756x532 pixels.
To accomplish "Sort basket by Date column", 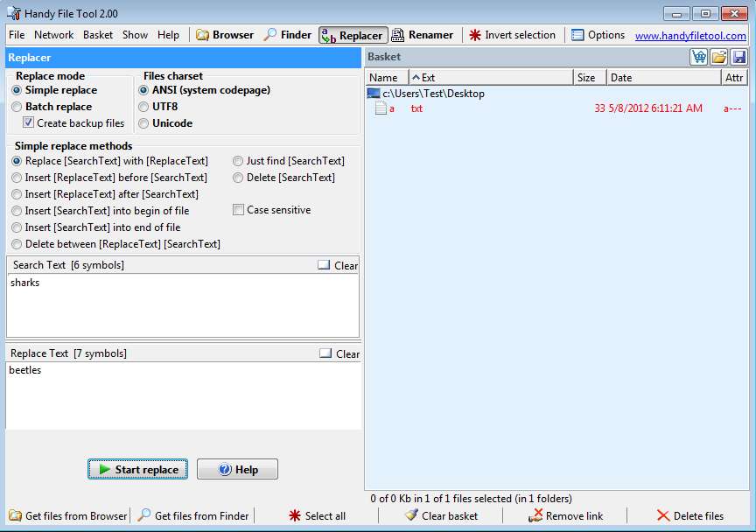I will tap(663, 78).
